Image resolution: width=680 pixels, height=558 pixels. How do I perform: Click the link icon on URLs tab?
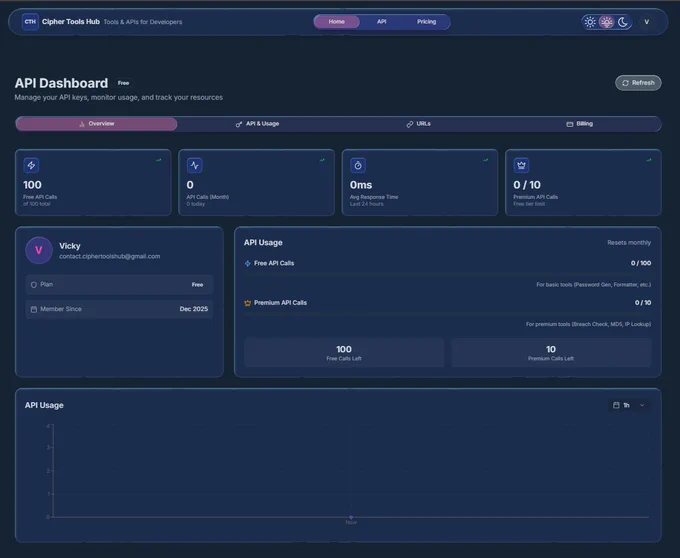[409, 124]
